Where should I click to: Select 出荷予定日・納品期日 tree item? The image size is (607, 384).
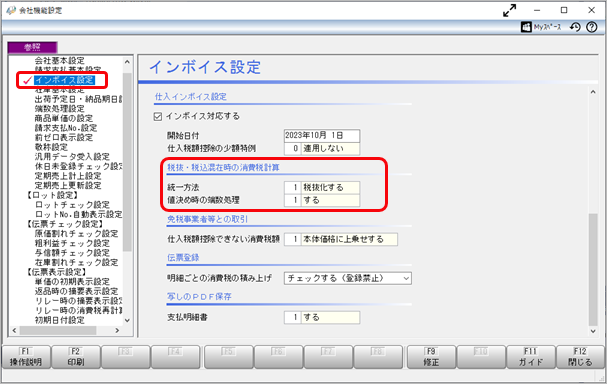click(x=78, y=99)
